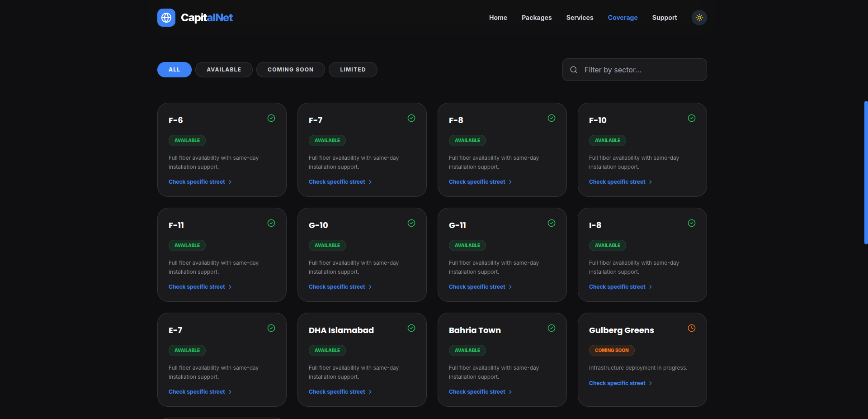
Task: Check specific street for E-7
Action: tap(200, 392)
